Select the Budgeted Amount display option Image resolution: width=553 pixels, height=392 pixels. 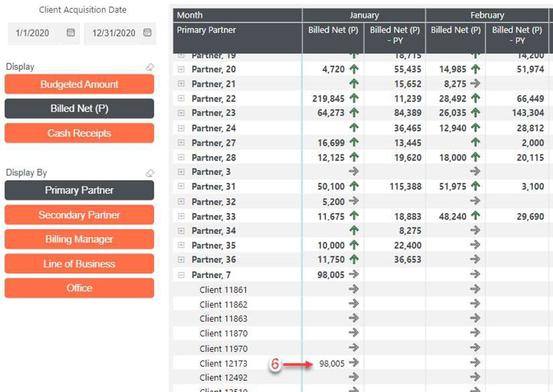pyautogui.click(x=79, y=84)
